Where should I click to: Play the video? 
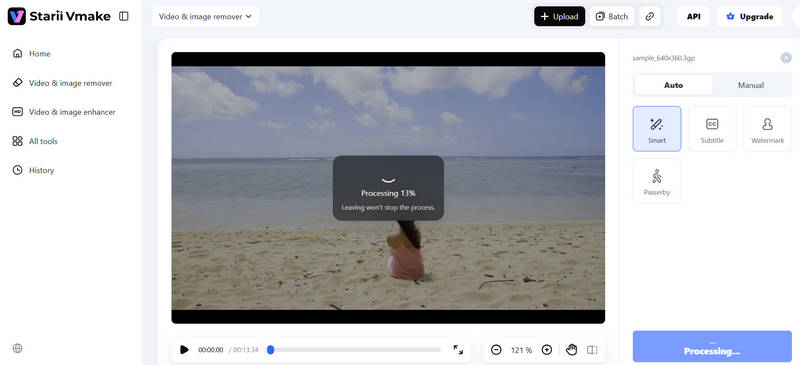184,350
